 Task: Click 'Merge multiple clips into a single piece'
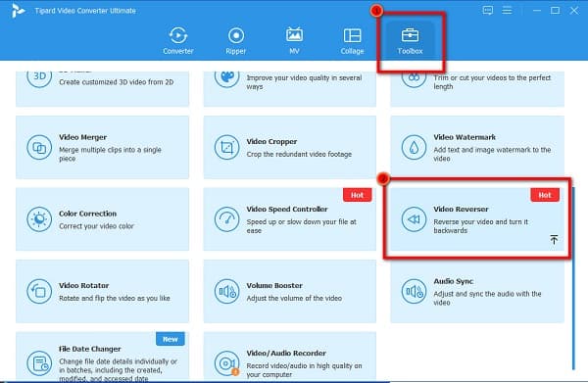pos(110,154)
